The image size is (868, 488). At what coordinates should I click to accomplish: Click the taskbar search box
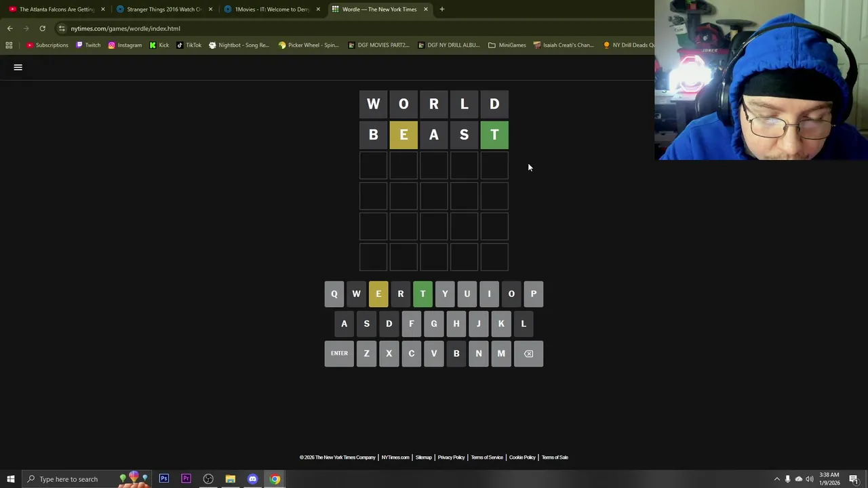coord(88,479)
